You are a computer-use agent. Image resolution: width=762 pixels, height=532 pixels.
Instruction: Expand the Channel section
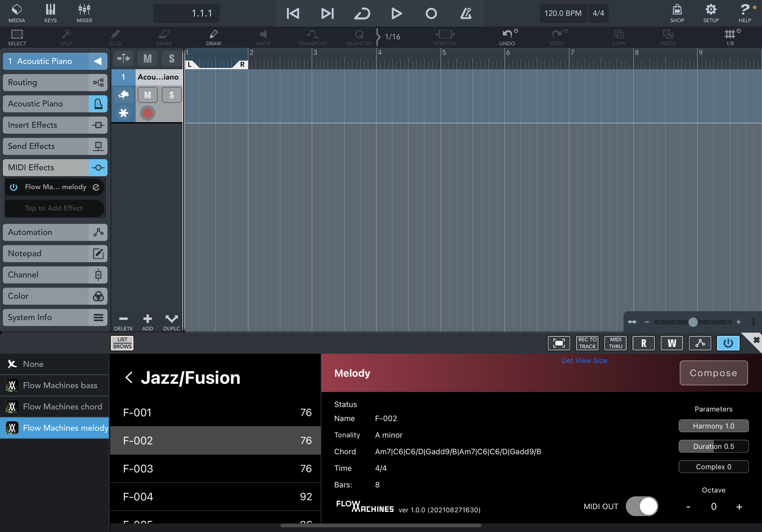point(55,275)
